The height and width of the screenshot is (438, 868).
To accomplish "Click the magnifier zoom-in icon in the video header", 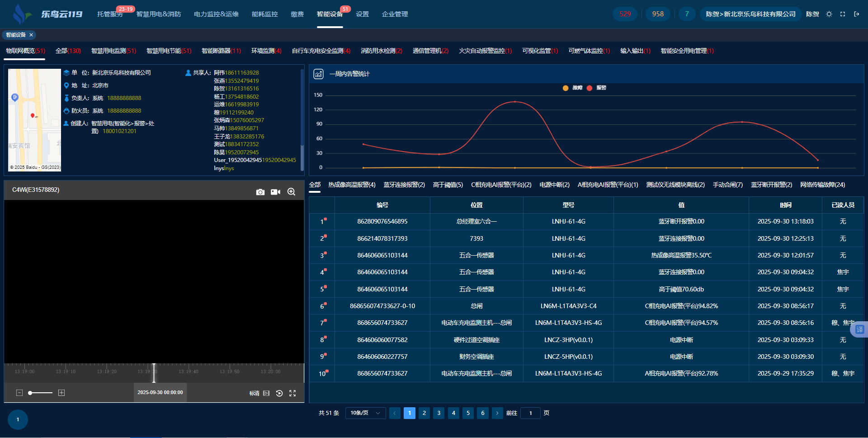I will 292,192.
